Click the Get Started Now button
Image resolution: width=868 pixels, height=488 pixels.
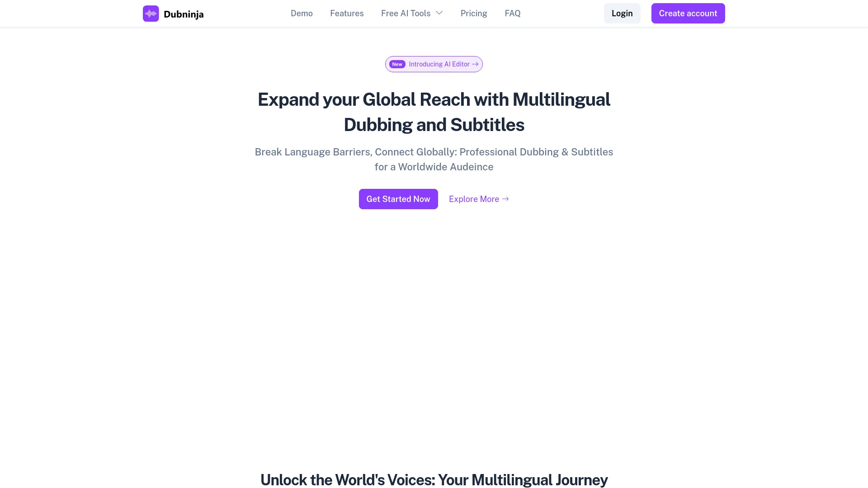pyautogui.click(x=398, y=198)
